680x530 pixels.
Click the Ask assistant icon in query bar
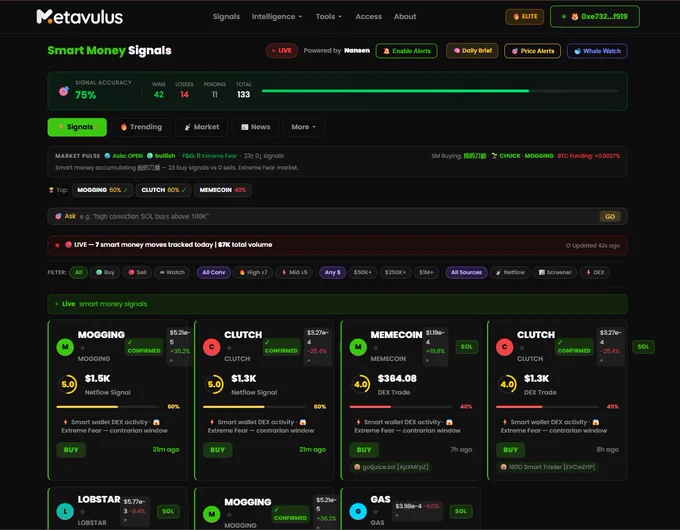pyautogui.click(x=58, y=216)
